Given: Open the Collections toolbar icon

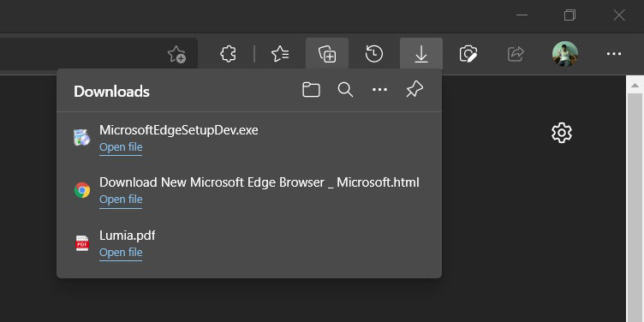Looking at the screenshot, I should (x=327, y=54).
